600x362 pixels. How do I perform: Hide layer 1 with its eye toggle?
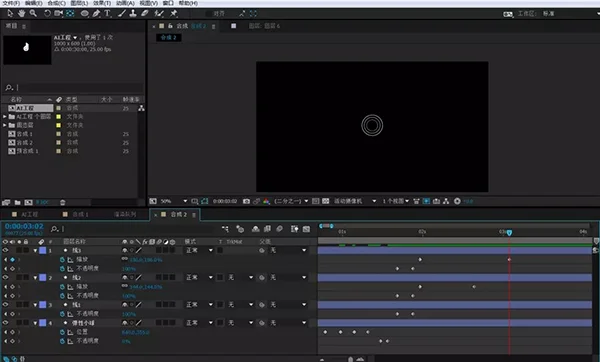click(5, 250)
